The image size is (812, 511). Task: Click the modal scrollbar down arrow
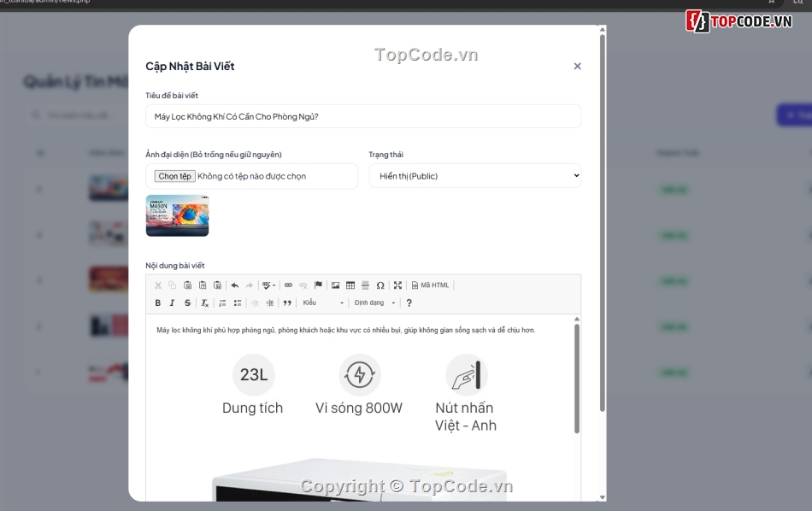click(603, 497)
